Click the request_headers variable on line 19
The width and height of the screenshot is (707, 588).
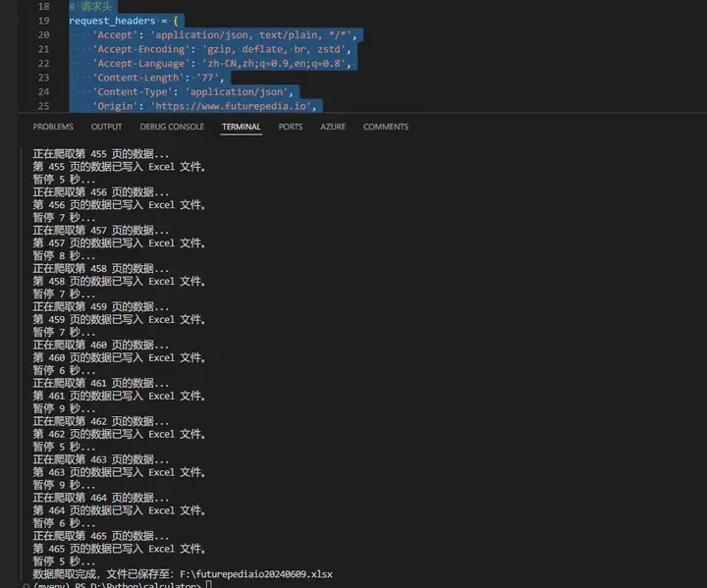(112, 21)
